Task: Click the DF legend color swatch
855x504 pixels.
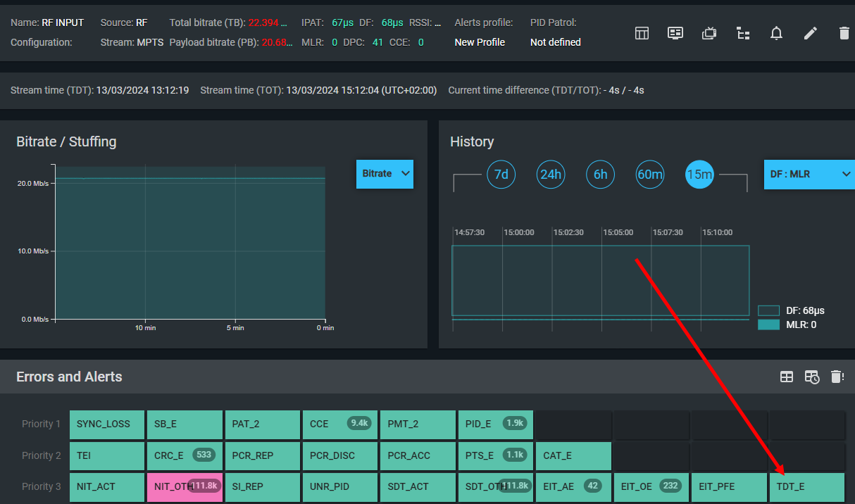Action: 768,310
